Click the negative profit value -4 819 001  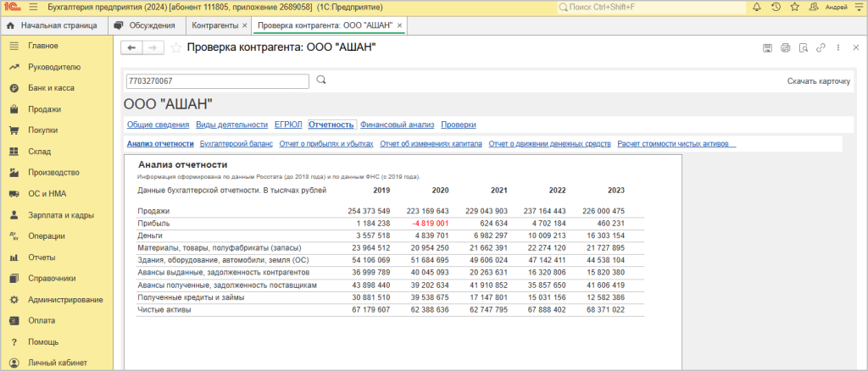[430, 224]
